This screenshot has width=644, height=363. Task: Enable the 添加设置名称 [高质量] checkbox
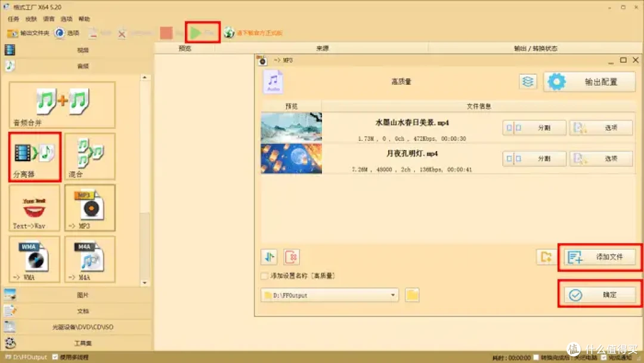click(x=265, y=276)
